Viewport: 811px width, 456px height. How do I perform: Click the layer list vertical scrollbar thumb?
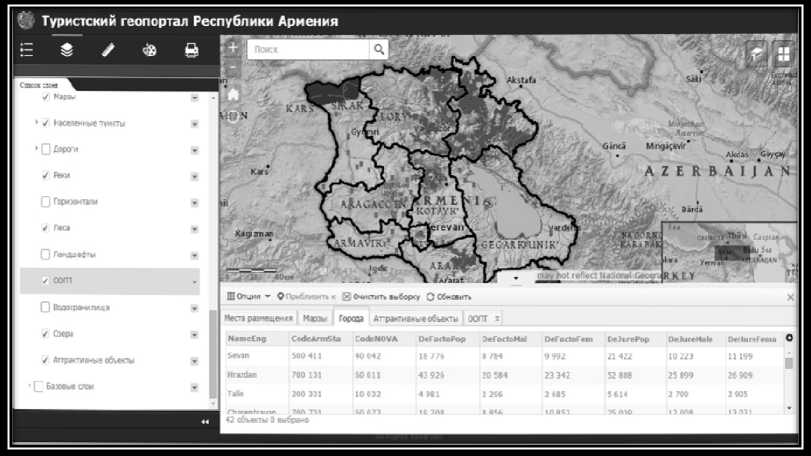pos(213,354)
